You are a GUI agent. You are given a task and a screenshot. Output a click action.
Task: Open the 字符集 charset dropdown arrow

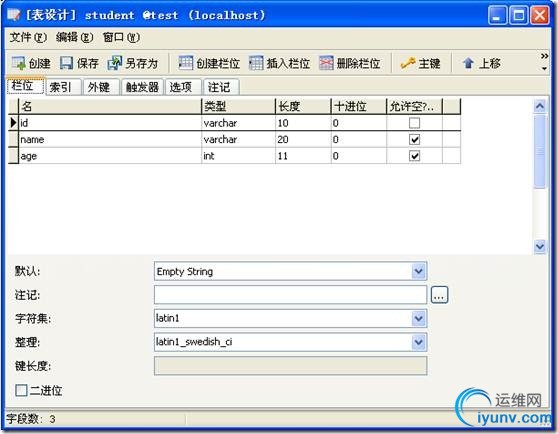418,318
